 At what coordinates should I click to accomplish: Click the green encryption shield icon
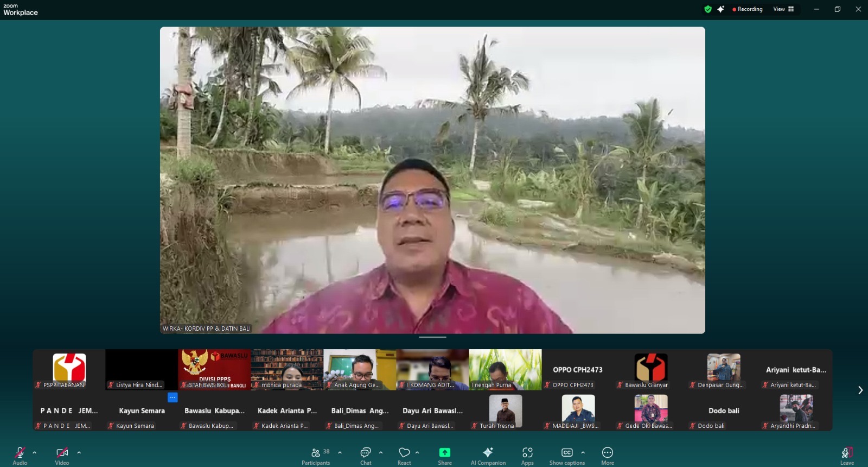(x=707, y=9)
